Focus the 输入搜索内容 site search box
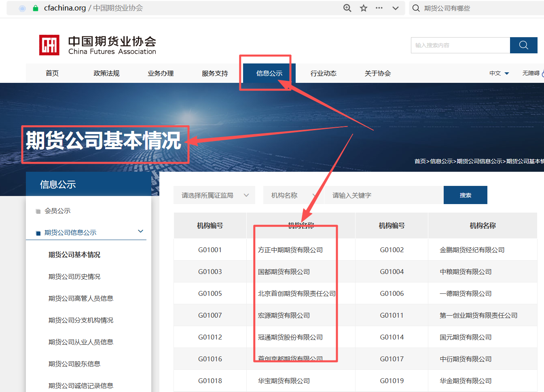Viewport: 544px width, 392px height. [x=460, y=45]
